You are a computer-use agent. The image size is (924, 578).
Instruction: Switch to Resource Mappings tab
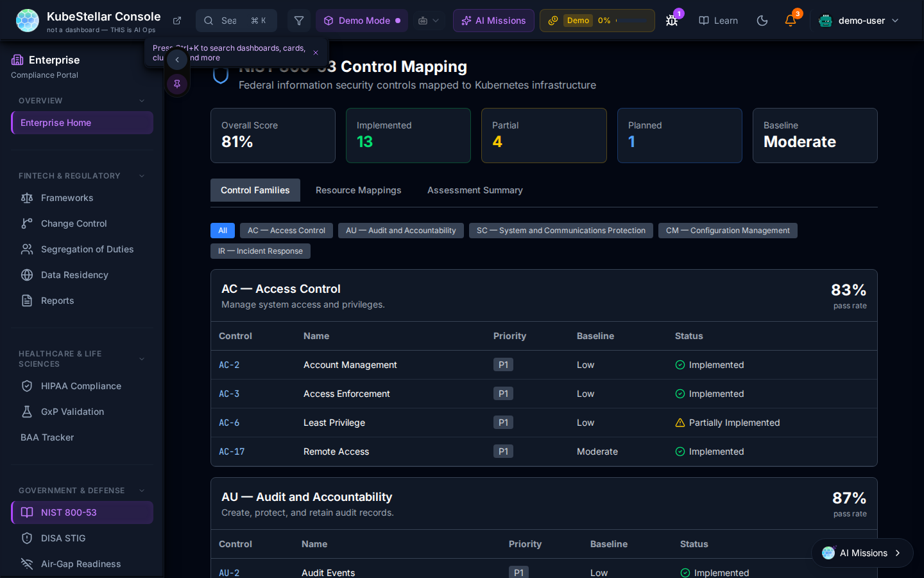[x=358, y=190]
